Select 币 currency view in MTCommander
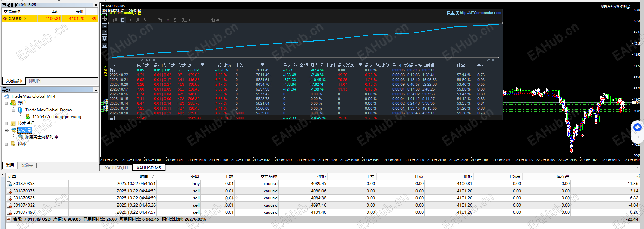Screen dimensions: 644x229 click(160, 20)
